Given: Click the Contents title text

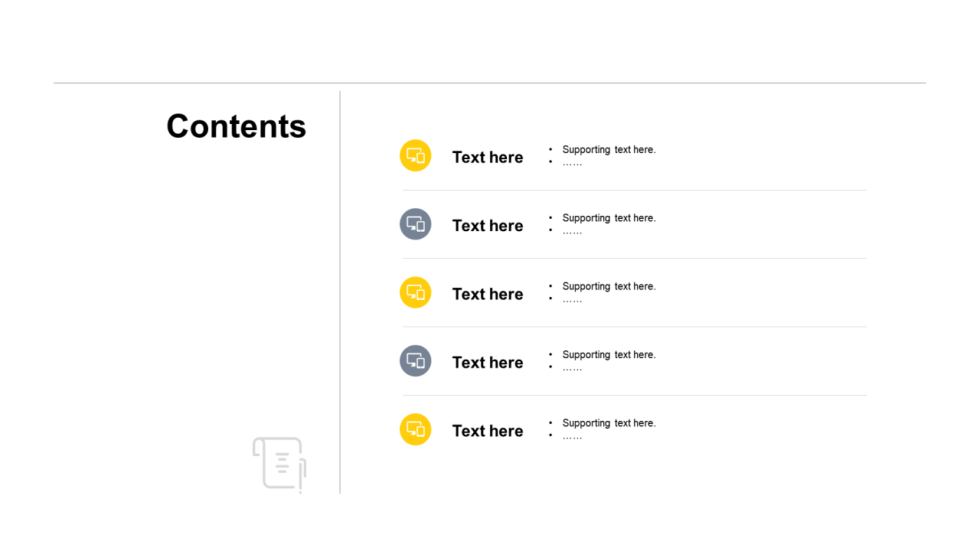Looking at the screenshot, I should 236,126.
